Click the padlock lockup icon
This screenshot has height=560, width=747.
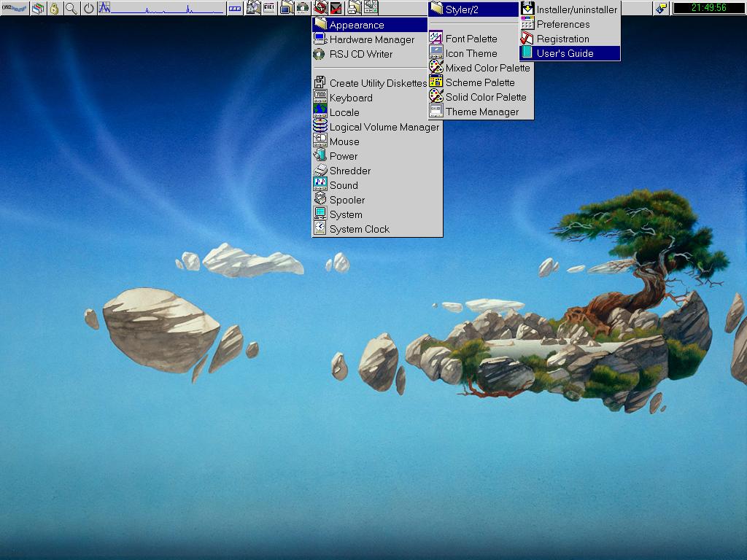54,8
